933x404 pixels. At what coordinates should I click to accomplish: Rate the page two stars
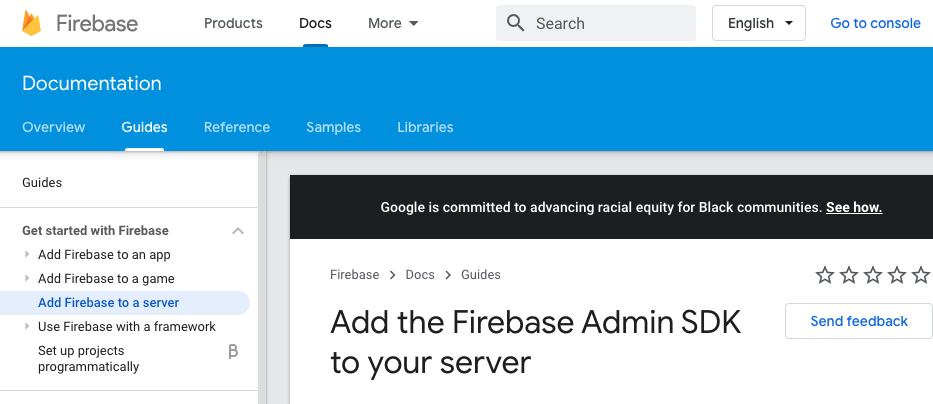coord(849,275)
